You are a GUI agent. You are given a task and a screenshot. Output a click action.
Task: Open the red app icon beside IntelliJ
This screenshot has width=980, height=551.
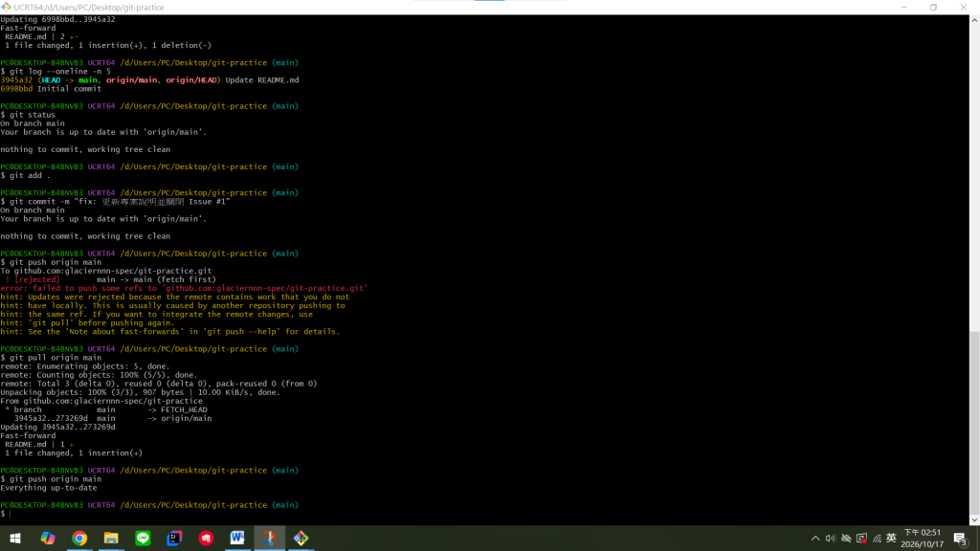click(x=207, y=538)
